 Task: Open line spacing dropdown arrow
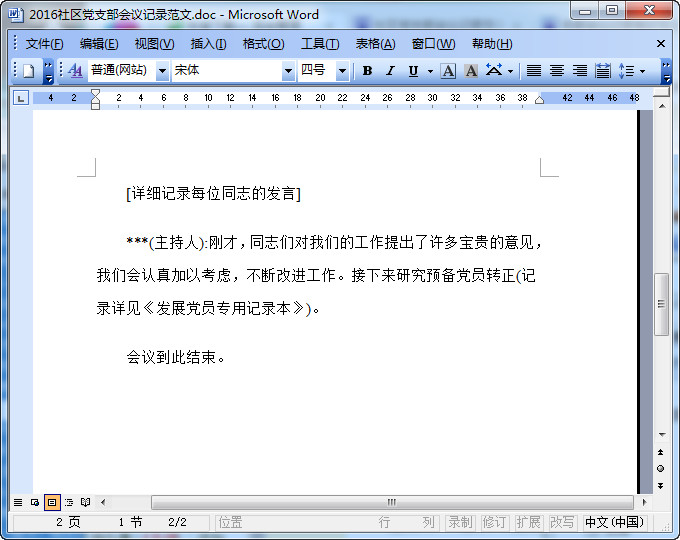coord(643,71)
